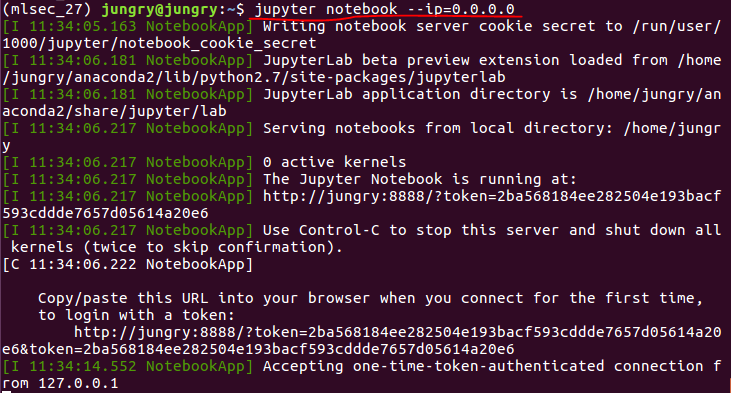Select 'Writing notebook server cookie secret to' text
The image size is (731, 393).
443,26
